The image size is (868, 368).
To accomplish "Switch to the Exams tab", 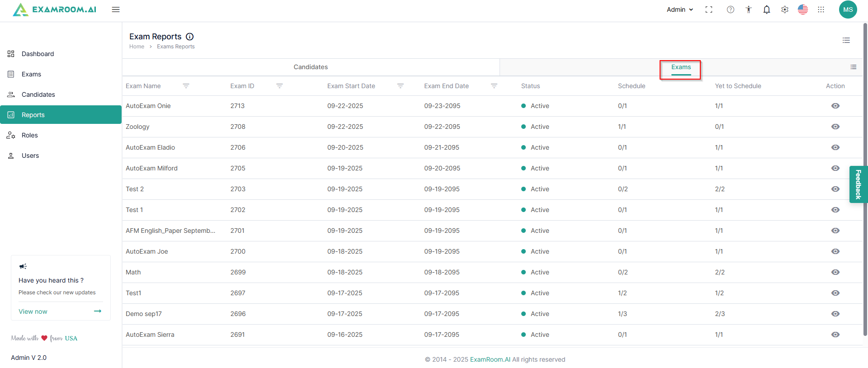I will click(681, 67).
